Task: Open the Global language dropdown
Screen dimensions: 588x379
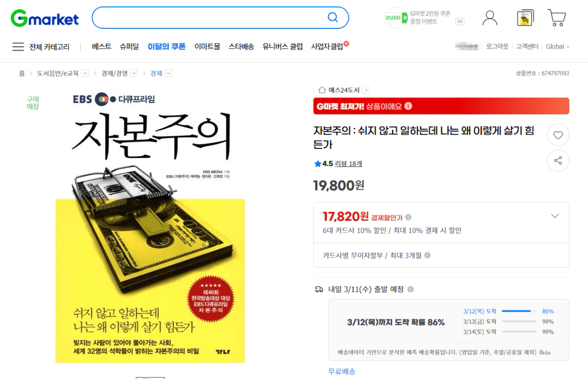Action: (558, 47)
